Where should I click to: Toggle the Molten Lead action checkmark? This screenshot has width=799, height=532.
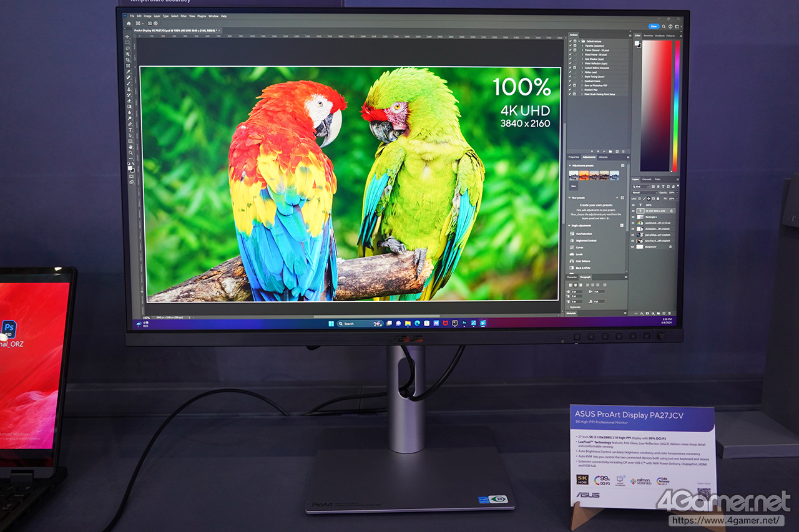570,72
